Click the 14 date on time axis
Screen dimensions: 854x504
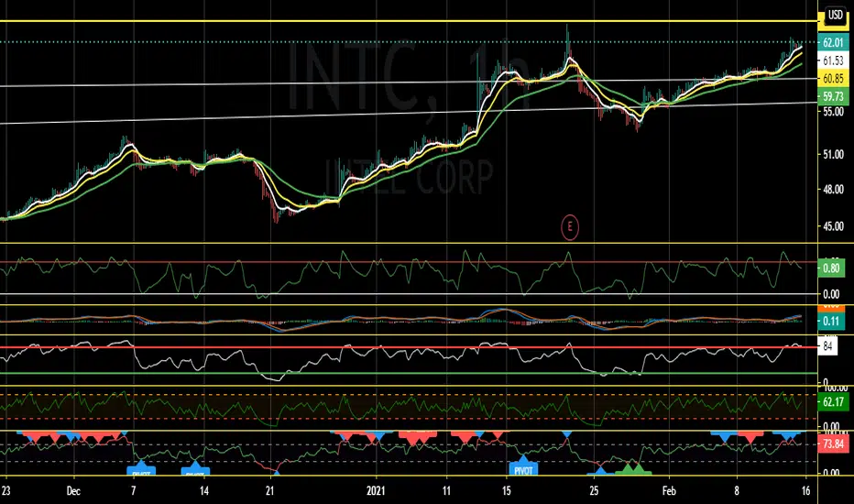[x=203, y=491]
